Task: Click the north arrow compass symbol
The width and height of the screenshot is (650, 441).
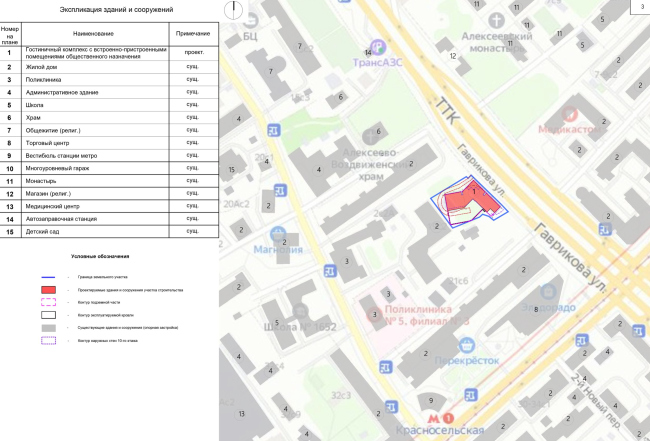Action: [x=232, y=10]
